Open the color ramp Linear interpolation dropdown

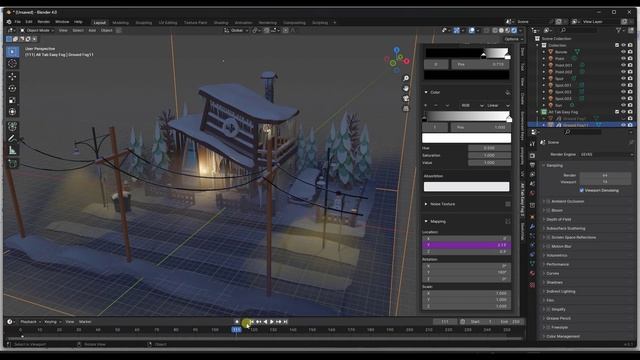[498, 105]
